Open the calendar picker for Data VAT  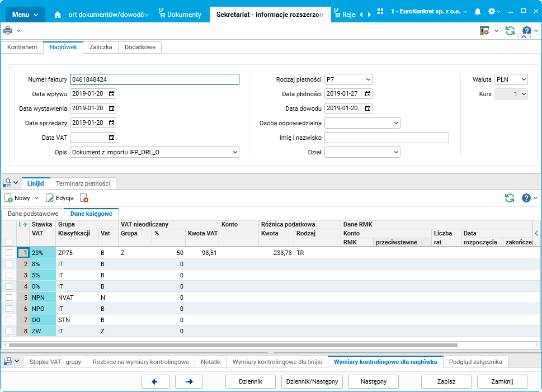112,138
